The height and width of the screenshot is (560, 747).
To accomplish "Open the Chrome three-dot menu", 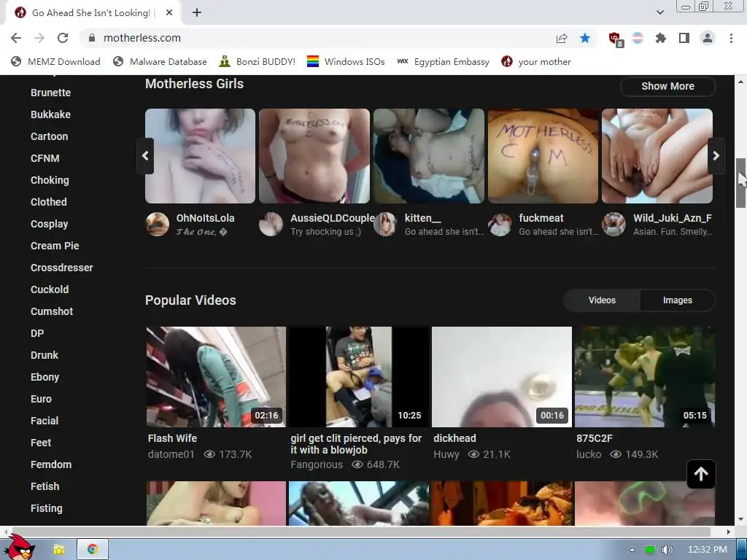I will [731, 38].
